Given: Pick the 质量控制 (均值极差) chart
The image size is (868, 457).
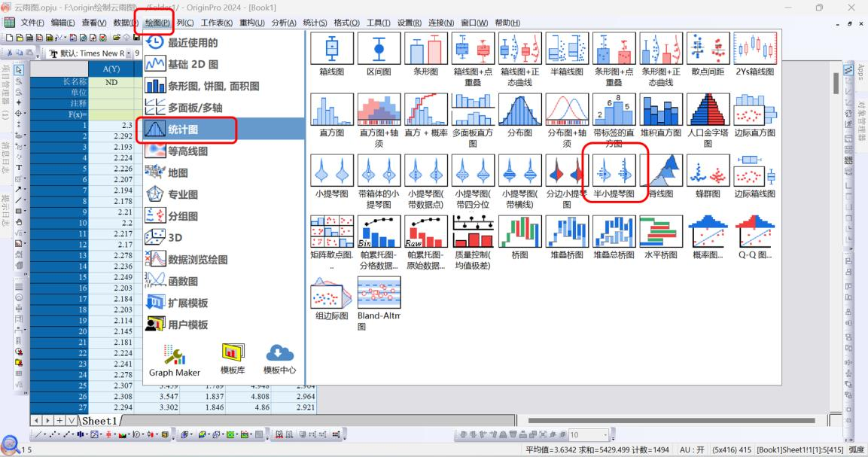Looking at the screenshot, I should 473,242.
